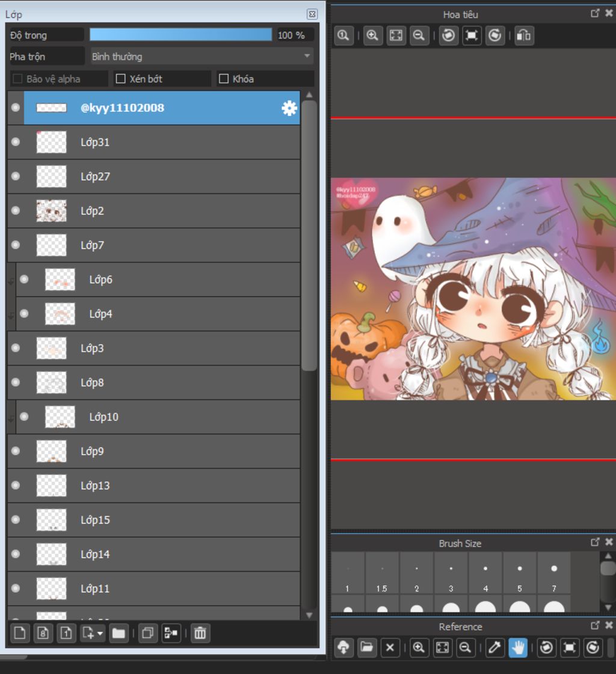Choose brush size 2
The width and height of the screenshot is (616, 674).
click(416, 573)
